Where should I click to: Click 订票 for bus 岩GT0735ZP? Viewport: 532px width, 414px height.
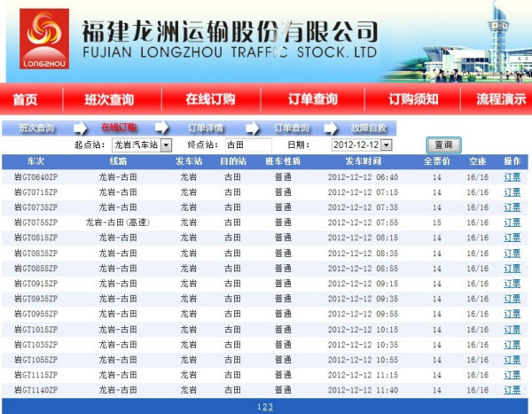click(512, 207)
